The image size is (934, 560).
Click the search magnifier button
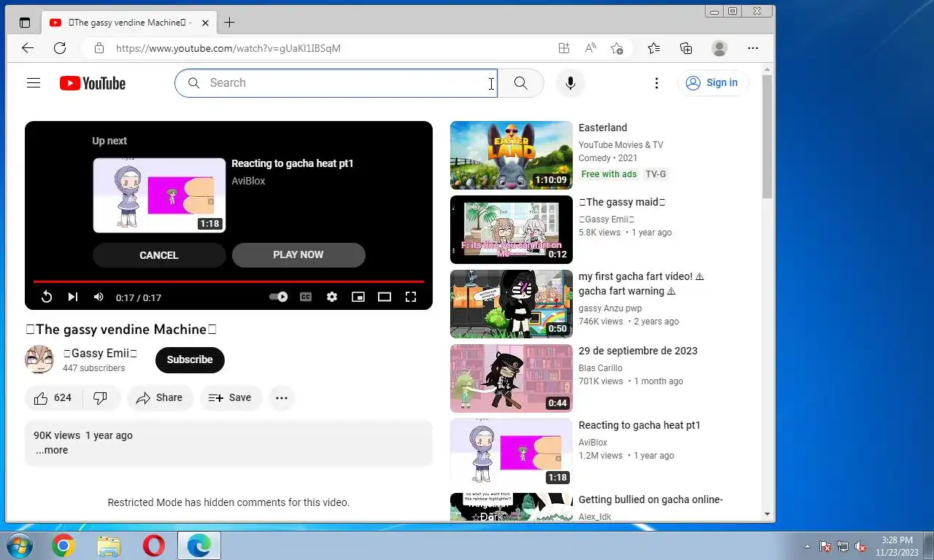(x=520, y=82)
